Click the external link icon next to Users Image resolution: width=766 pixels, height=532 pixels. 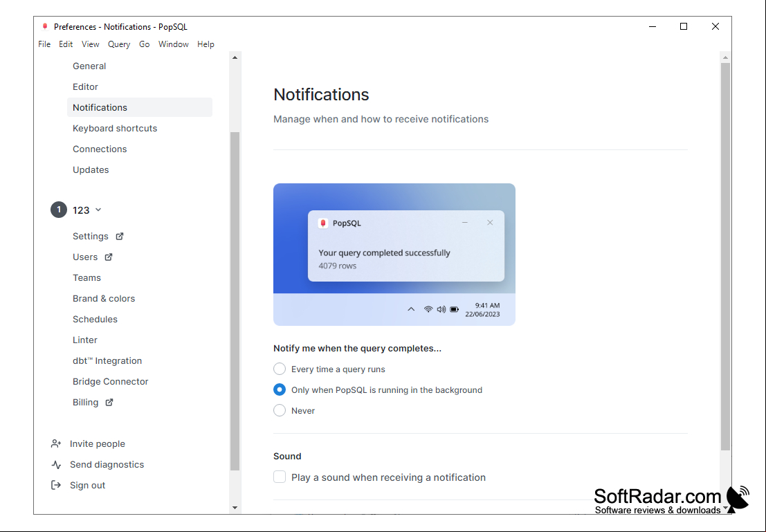point(109,257)
